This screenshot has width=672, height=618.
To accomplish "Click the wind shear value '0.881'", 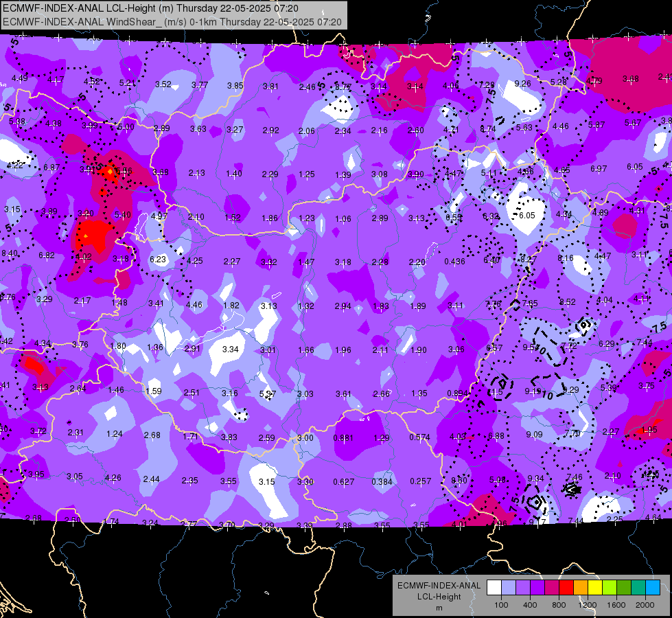I will click(x=343, y=438).
